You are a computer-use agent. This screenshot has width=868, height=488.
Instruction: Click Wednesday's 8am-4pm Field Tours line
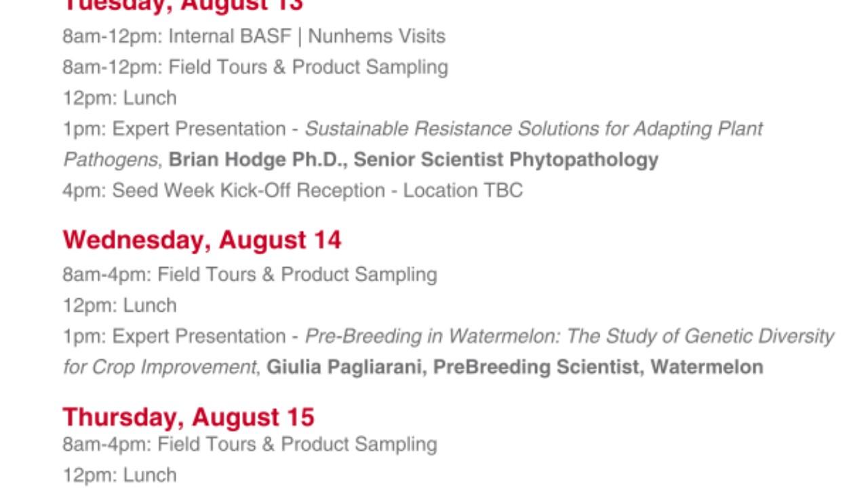(250, 274)
